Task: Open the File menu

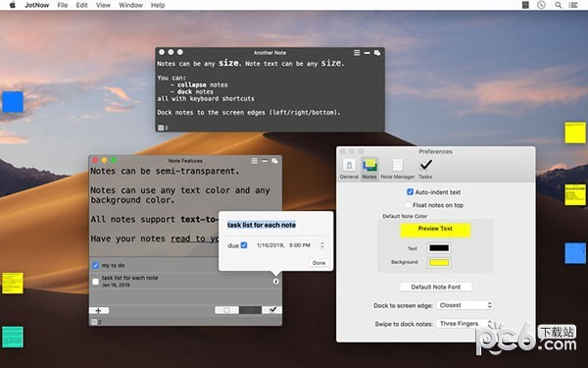Action: tap(63, 5)
